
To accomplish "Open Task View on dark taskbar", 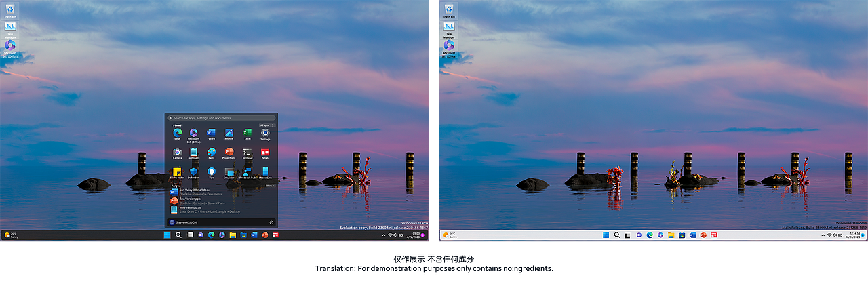I will coord(190,235).
